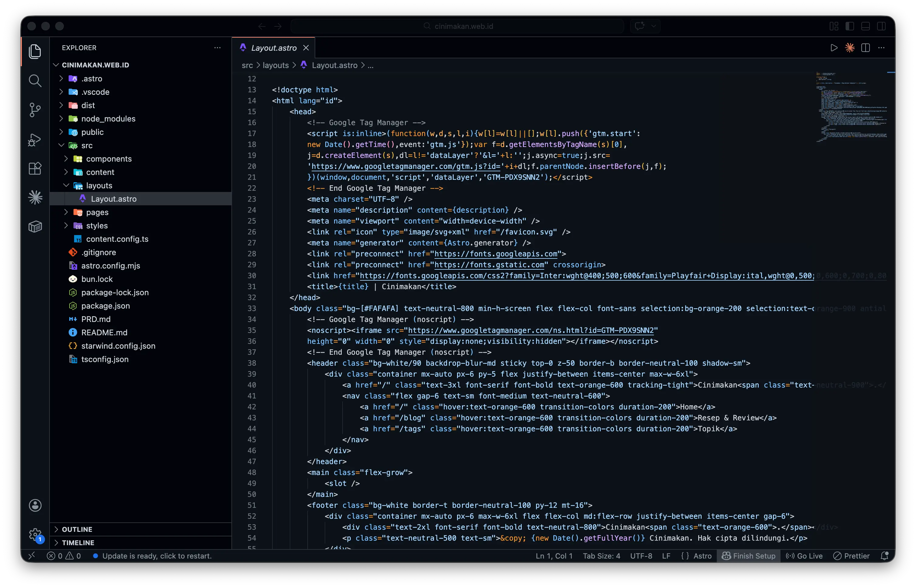Go forward using the right arrow
Image resolution: width=916 pixels, height=588 pixels.
[x=278, y=26]
